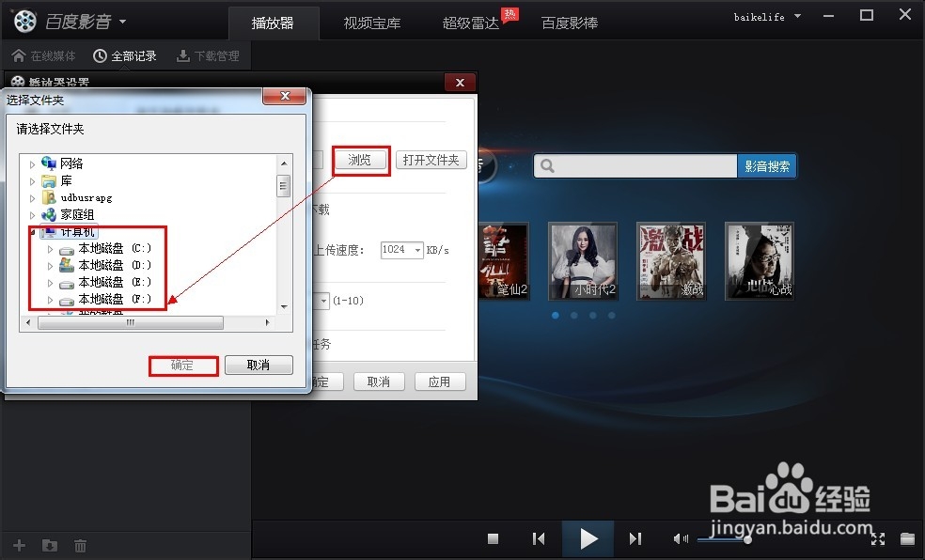This screenshot has height=560, width=925.
Task: Click the volume slider track
Action: 724,538
